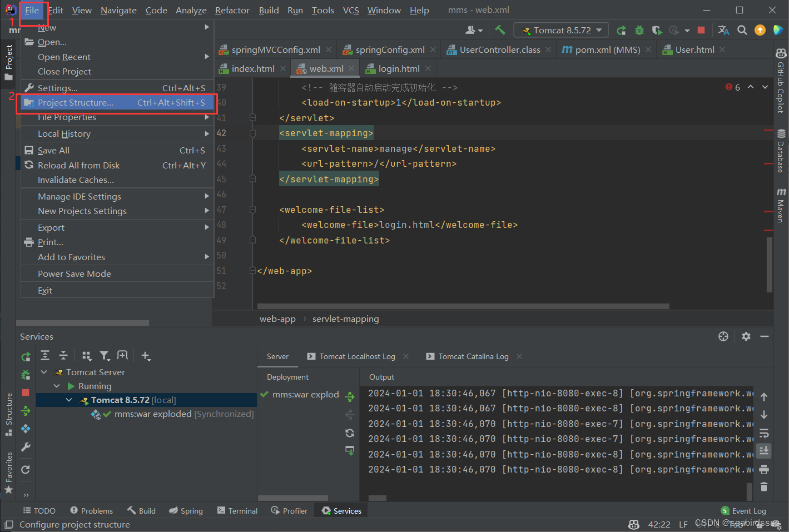The height and width of the screenshot is (532, 789).
Task: Expand the New submenu arrow
Action: pyautogui.click(x=207, y=27)
